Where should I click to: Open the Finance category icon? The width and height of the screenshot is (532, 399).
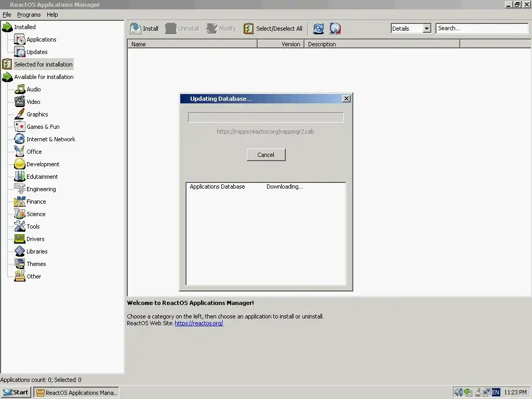(20, 202)
